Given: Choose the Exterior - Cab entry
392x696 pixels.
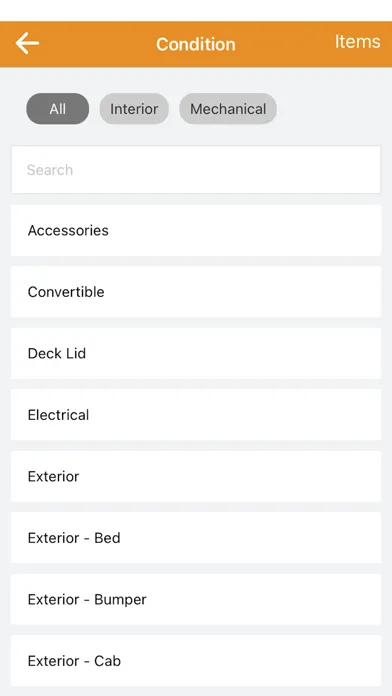Looking at the screenshot, I should pyautogui.click(x=196, y=660).
